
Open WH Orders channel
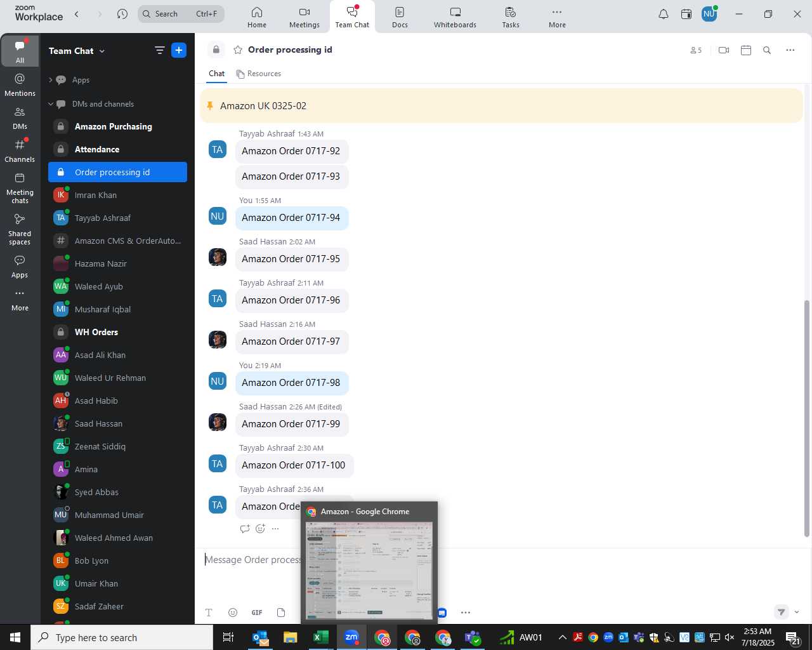tap(117, 332)
